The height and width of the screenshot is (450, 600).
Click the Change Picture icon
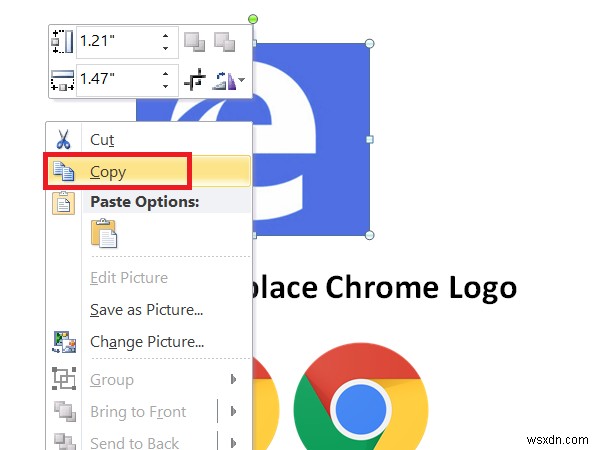(64, 342)
